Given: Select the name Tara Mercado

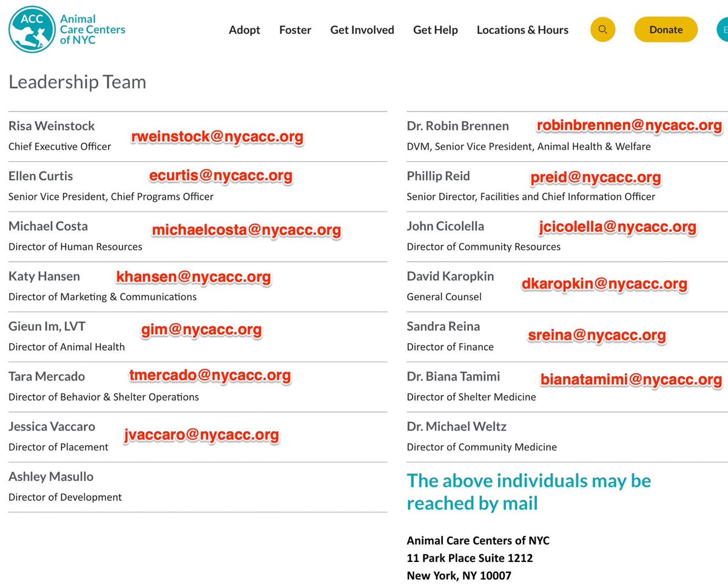Looking at the screenshot, I should coord(47,376).
